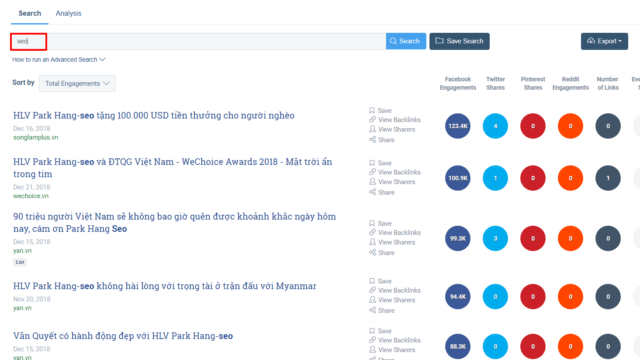Click the Number of Links column header

pyautogui.click(x=608, y=83)
